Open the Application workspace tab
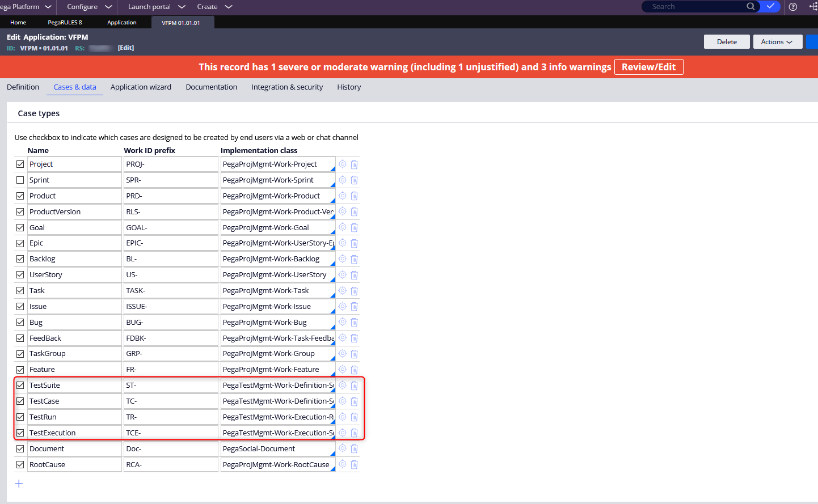This screenshot has height=504, width=818. pos(122,23)
